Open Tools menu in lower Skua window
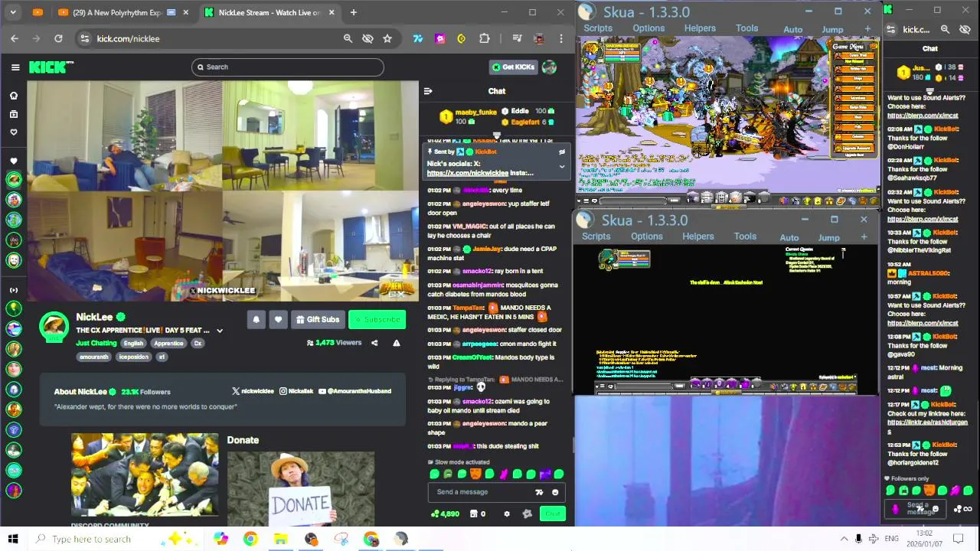Screen dimensions: 980x551 point(745,236)
